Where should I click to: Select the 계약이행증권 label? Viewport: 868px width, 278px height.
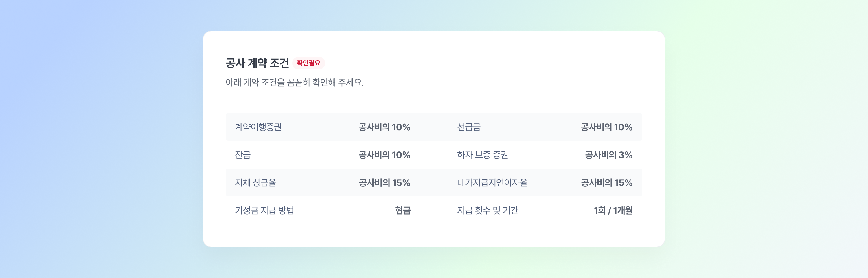[x=258, y=127]
